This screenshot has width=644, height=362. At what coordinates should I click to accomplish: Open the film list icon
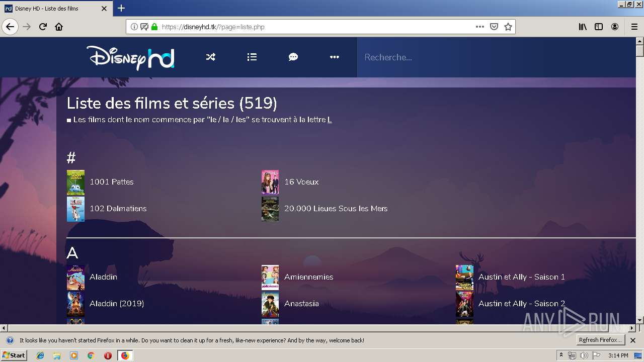[x=252, y=57]
